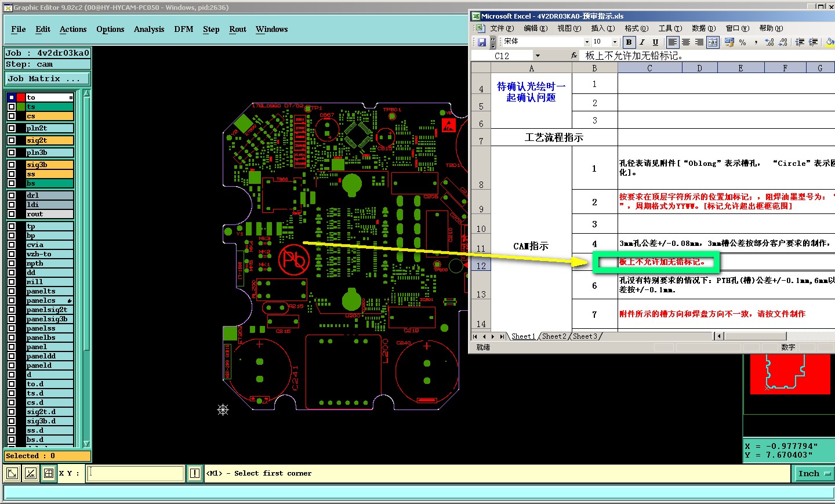Open the File menu in Graphic Editor
Image resolution: width=835 pixels, height=504 pixels.
pos(19,29)
